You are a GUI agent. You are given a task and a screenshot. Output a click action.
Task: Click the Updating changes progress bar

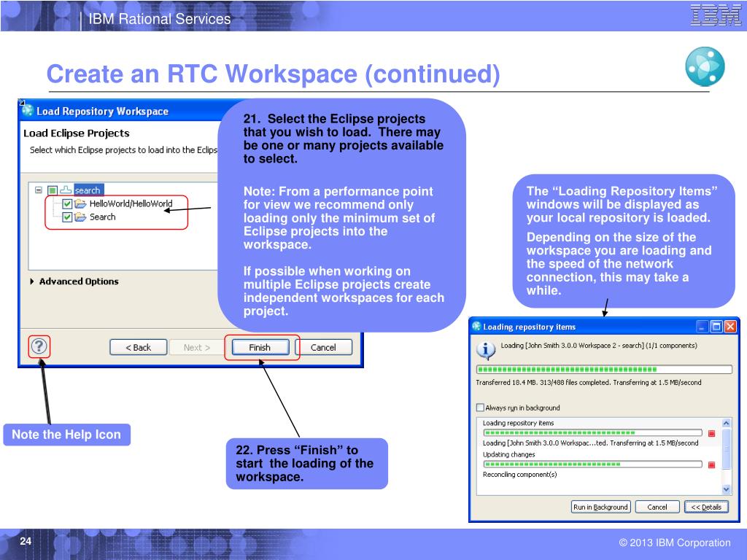592,464
